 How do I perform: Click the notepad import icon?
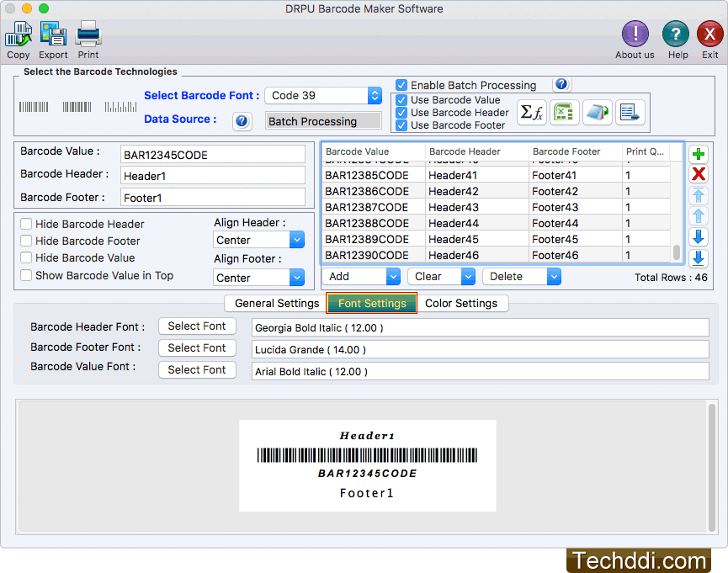tap(597, 113)
